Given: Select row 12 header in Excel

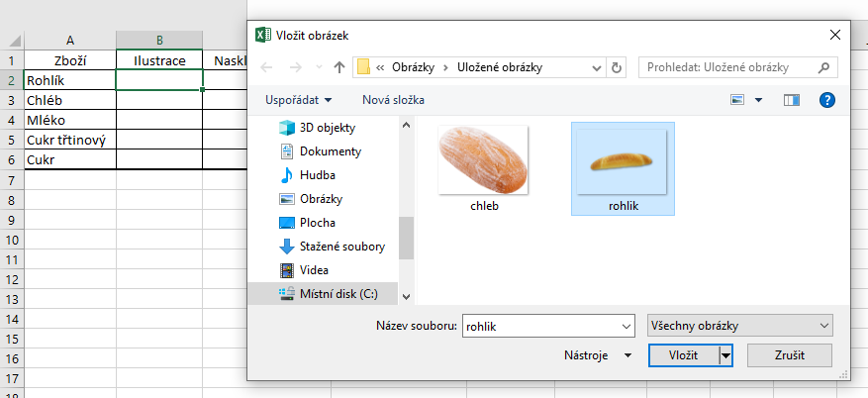Looking at the screenshot, I should [x=12, y=279].
